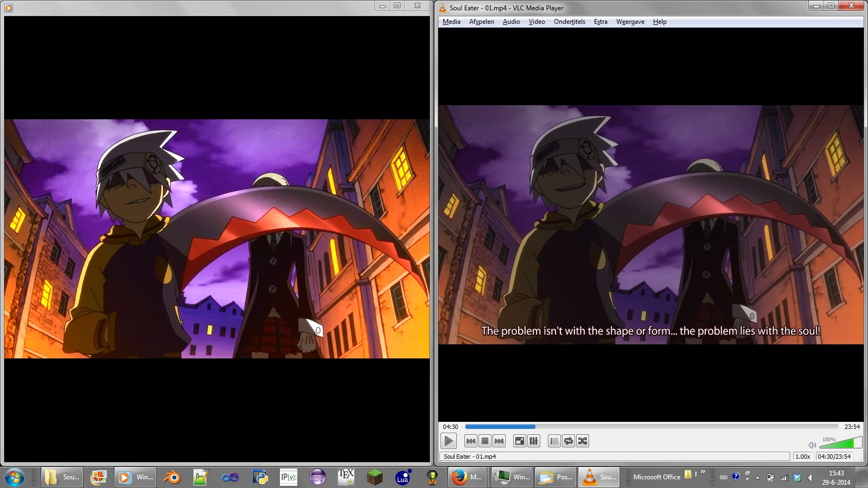Screen dimensions: 868x488
Task: Play the video in VLC
Action: point(449,441)
